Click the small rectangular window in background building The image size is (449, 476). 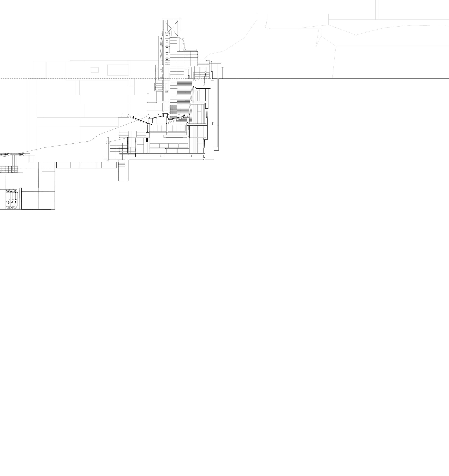click(x=95, y=70)
